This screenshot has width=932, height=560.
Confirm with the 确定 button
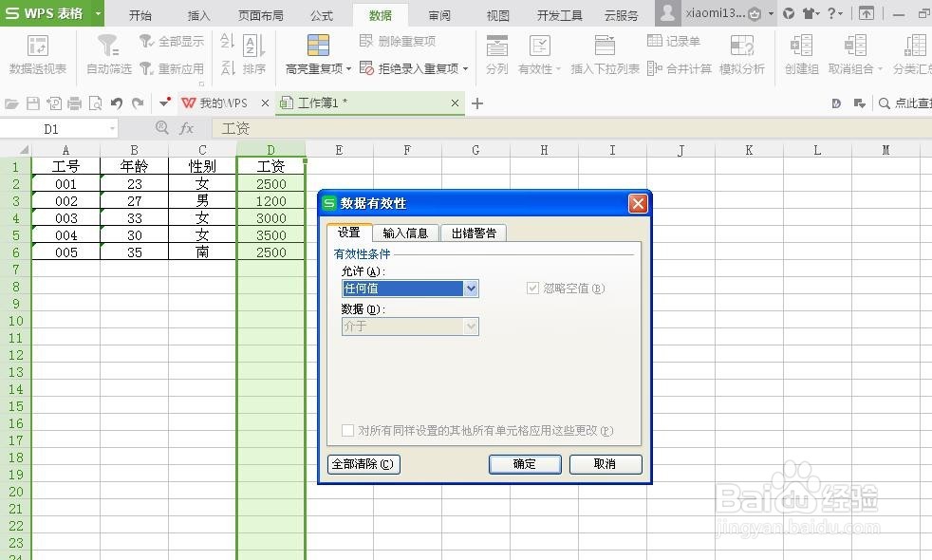pyautogui.click(x=525, y=464)
